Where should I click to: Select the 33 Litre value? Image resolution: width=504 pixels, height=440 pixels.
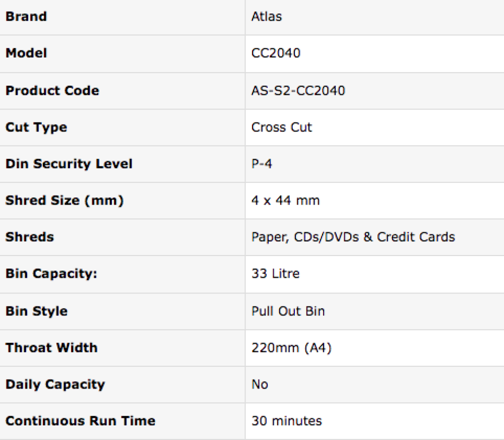click(x=275, y=274)
